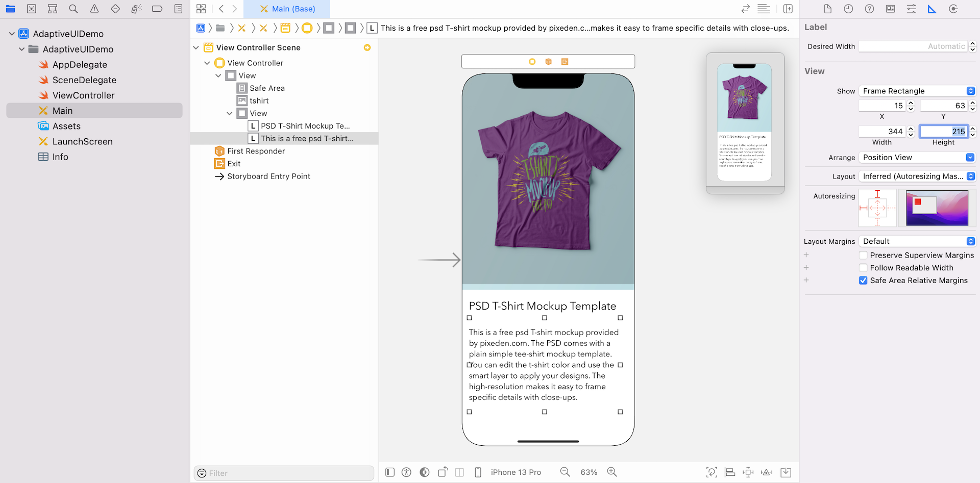This screenshot has width=980, height=483.
Task: Uncheck Safe Area Relative Margins
Action: (x=863, y=281)
